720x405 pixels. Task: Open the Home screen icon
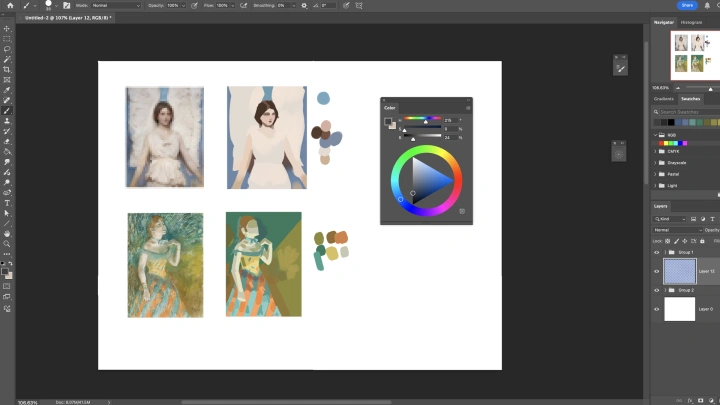pos(10,6)
